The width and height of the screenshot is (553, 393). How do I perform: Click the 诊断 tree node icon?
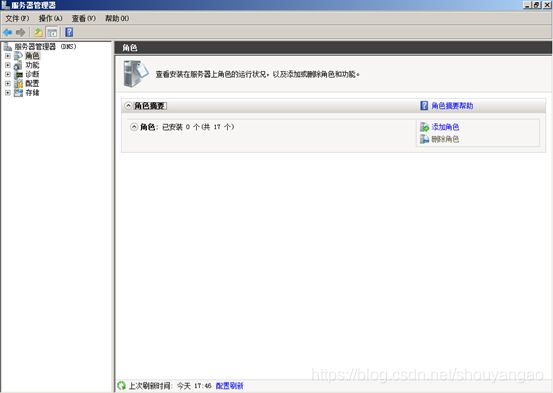tap(18, 74)
